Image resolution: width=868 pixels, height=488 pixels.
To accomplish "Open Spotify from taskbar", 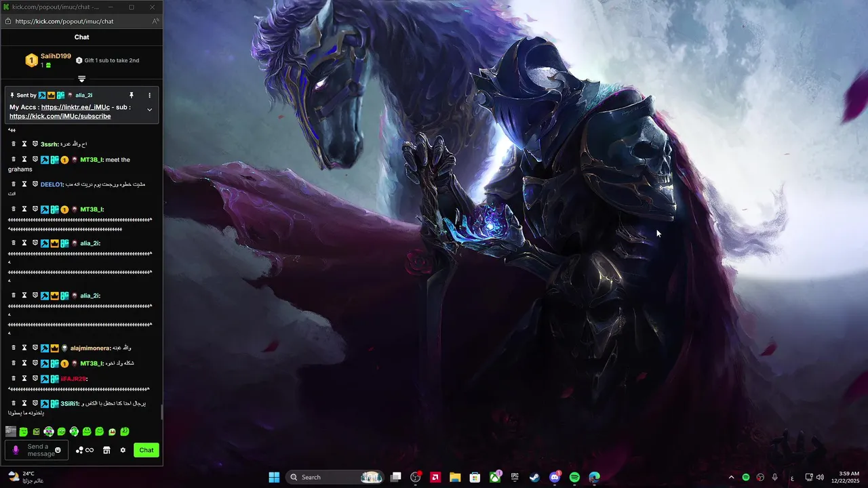I will coord(574,477).
